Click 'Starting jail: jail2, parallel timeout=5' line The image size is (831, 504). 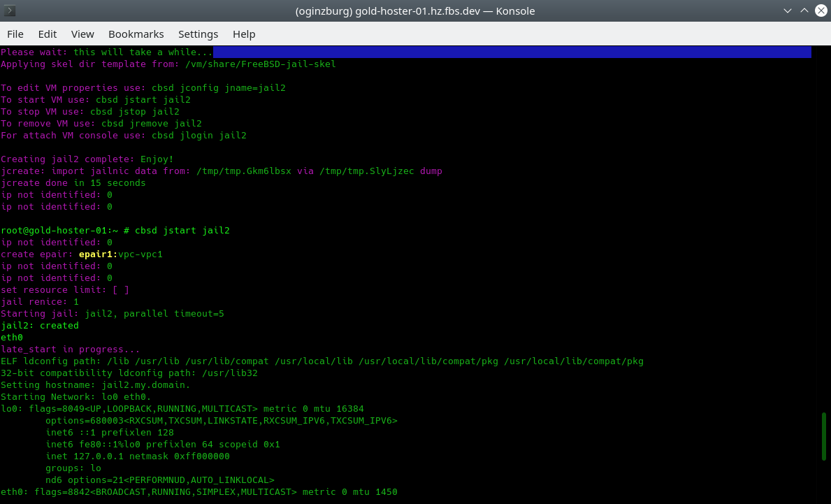(113, 314)
